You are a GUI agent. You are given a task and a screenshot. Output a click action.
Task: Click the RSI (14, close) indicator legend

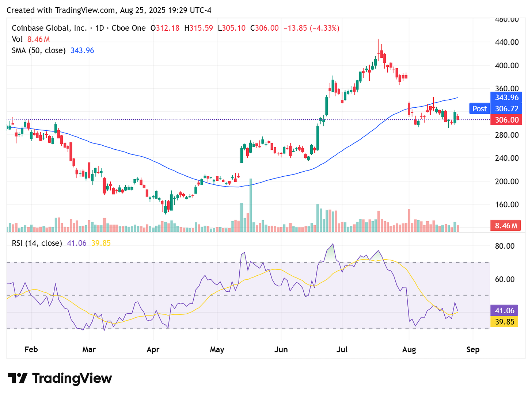tap(37, 243)
